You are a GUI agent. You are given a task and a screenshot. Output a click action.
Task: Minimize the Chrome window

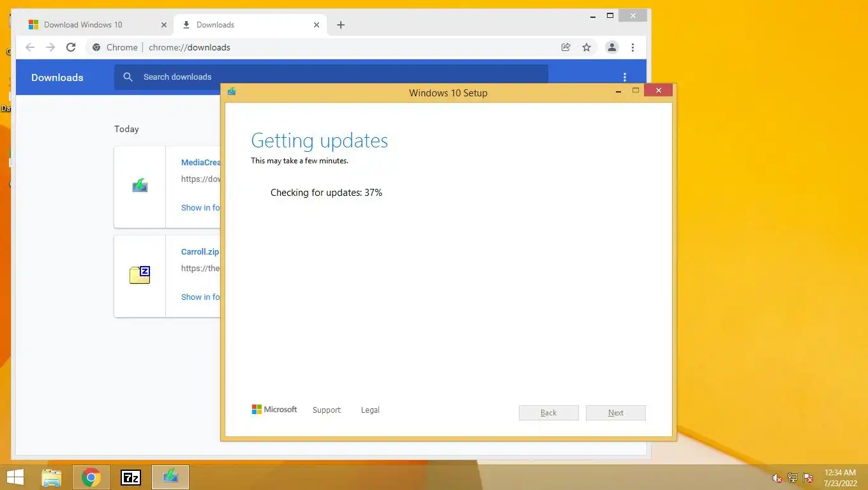[594, 16]
